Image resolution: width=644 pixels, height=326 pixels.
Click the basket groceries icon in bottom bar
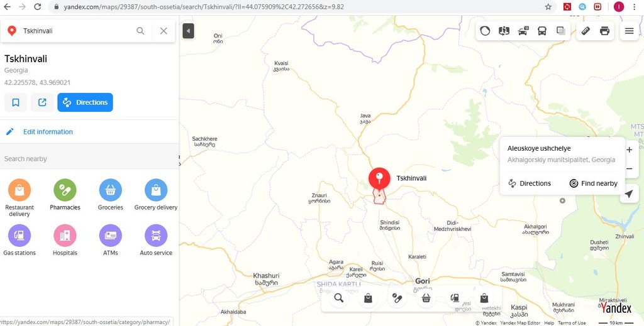(x=426, y=298)
